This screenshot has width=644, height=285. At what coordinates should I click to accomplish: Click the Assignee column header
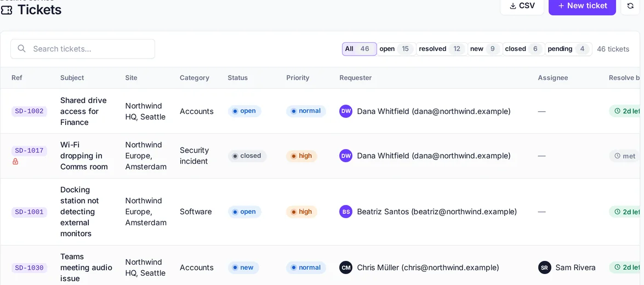pos(553,78)
